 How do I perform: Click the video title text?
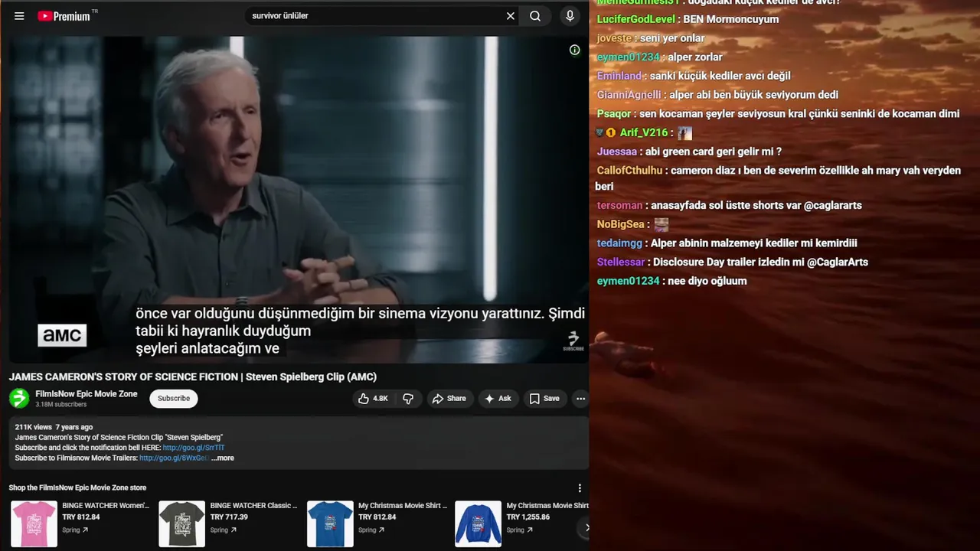click(193, 377)
